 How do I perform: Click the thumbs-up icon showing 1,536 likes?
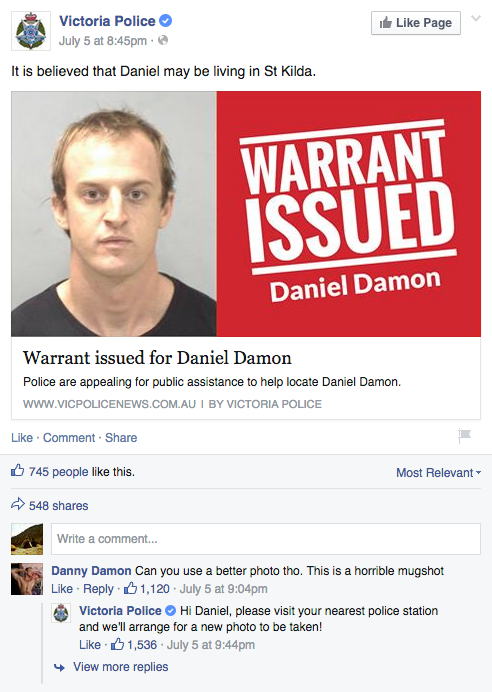tap(117, 644)
